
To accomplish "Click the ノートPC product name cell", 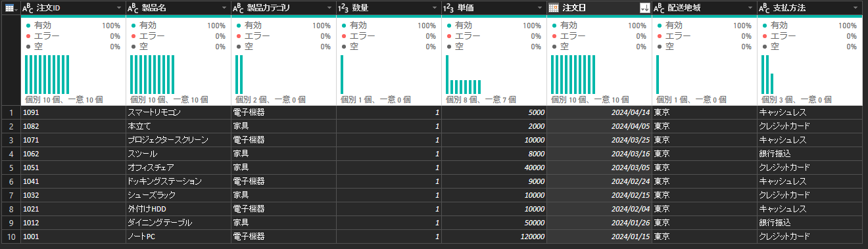I will tap(178, 236).
